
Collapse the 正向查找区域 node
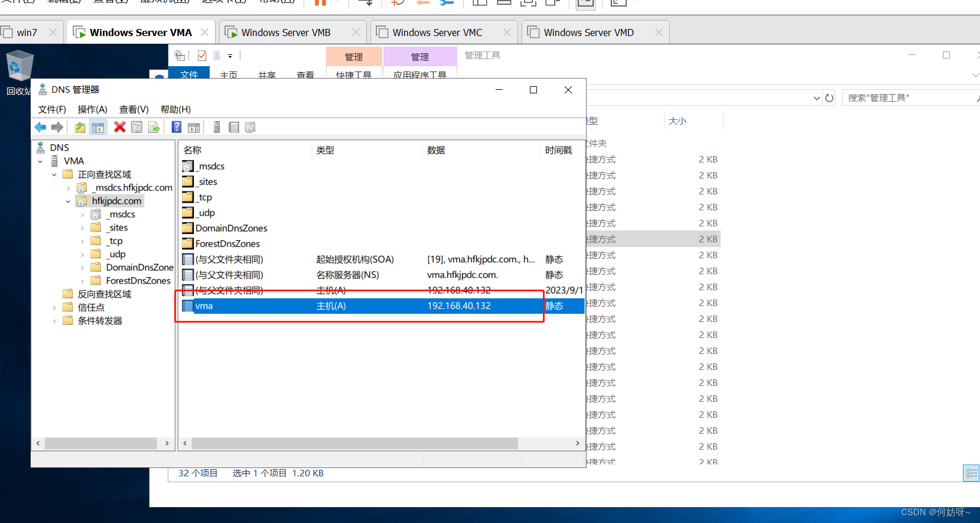click(x=54, y=175)
